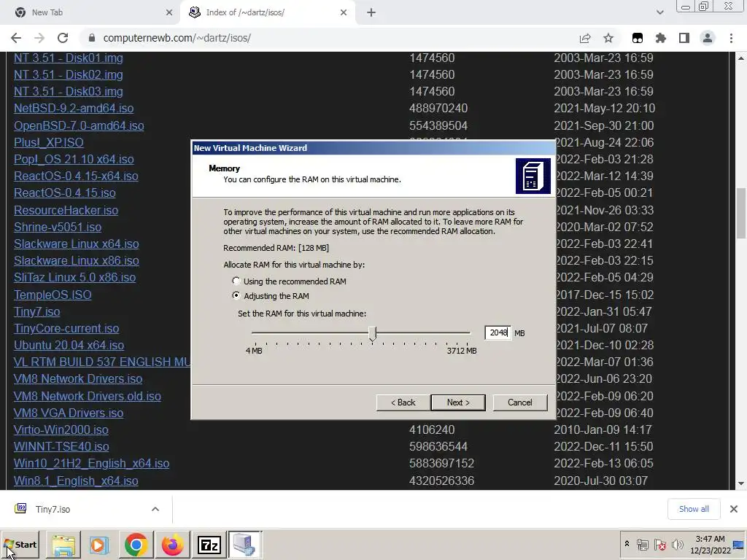This screenshot has height=560, width=747.
Task: Open the Chrome three-dot menu
Action: coord(731,38)
